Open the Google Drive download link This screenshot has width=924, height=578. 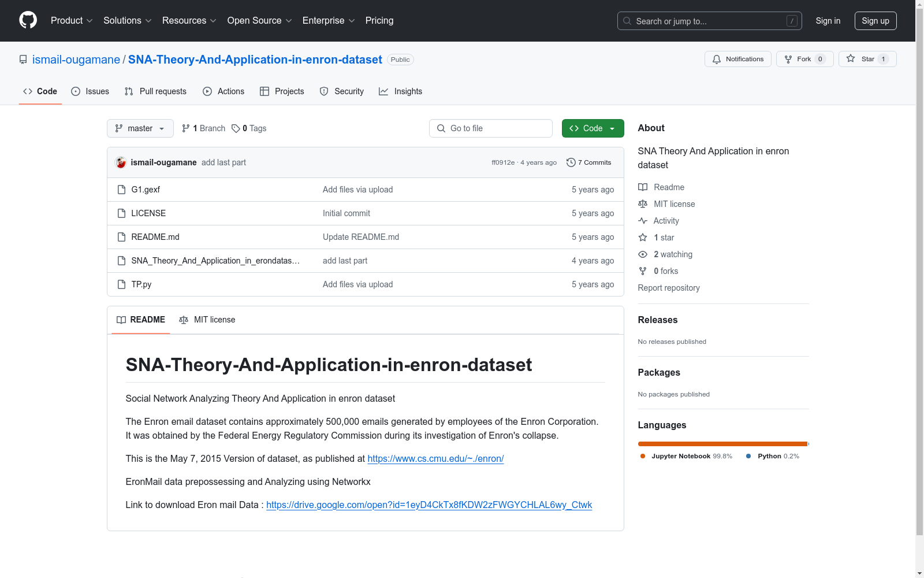[429, 505]
